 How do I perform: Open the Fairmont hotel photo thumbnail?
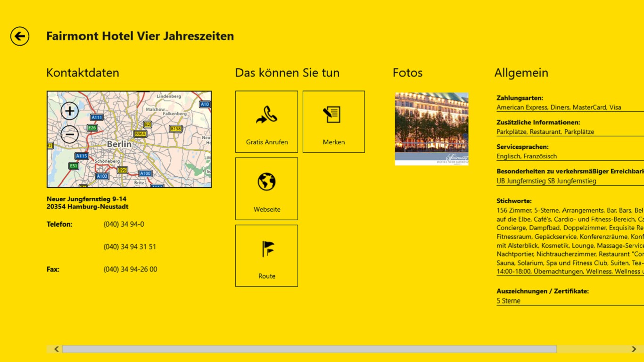[x=432, y=129]
